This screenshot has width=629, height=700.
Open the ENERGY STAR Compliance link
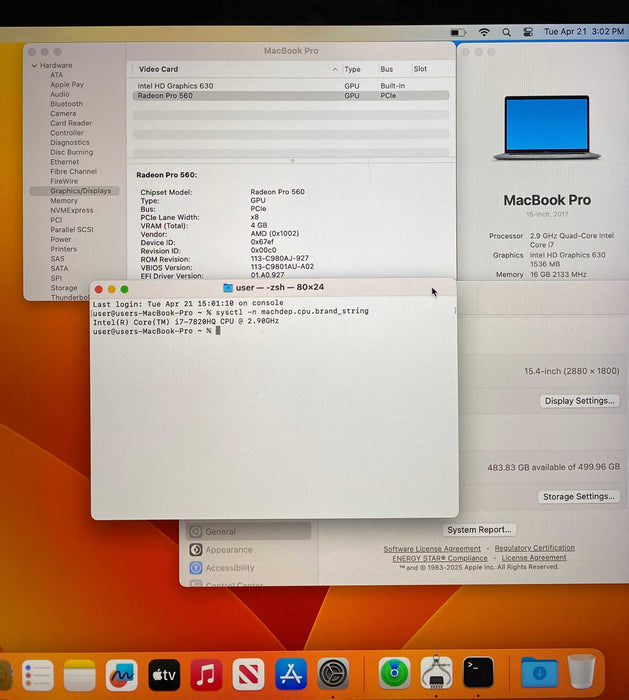[440, 558]
